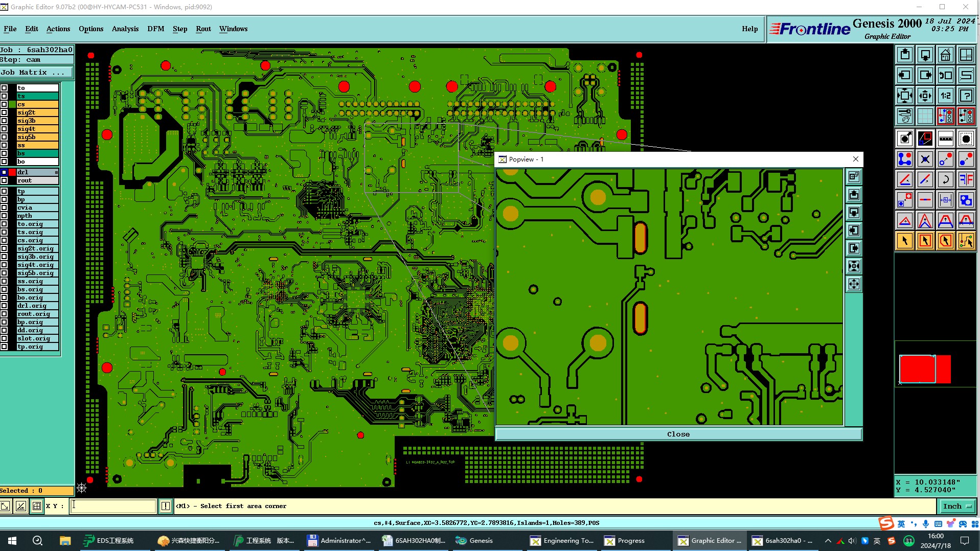Toggle the 'rout' layer checkbox
Viewport: 980px width, 551px height.
pos(4,180)
